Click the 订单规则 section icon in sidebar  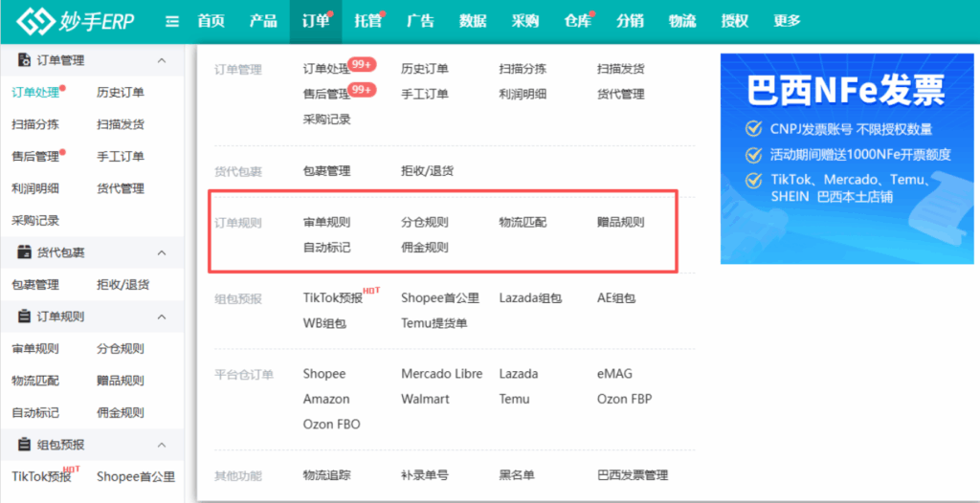[24, 317]
